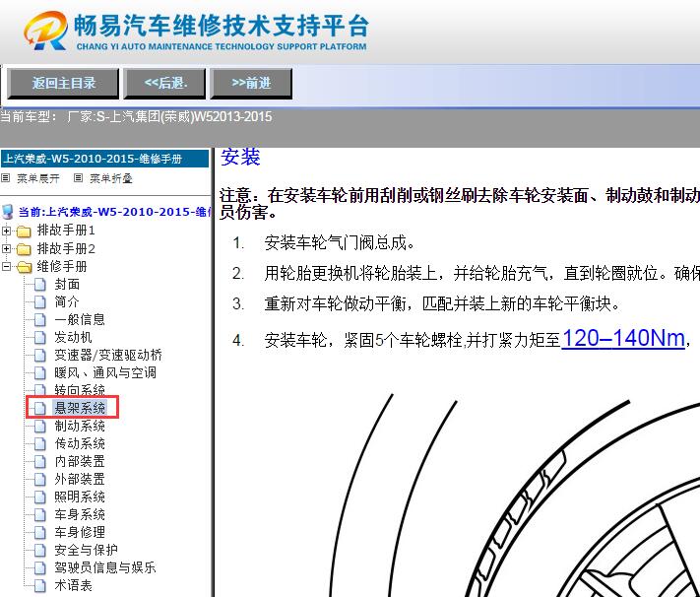Open the 120–140Nm torque link
Viewport: 700px width, 597px height.
point(623,338)
